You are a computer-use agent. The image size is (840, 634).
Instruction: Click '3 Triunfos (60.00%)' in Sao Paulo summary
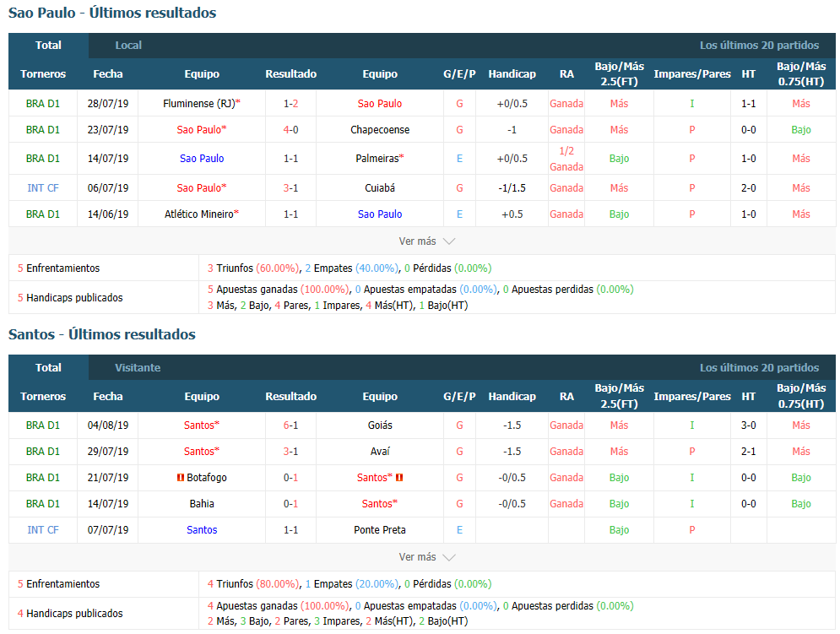point(253,268)
